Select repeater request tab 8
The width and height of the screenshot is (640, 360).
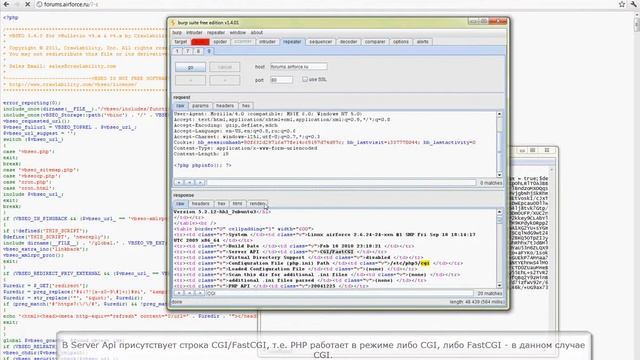click(x=198, y=51)
